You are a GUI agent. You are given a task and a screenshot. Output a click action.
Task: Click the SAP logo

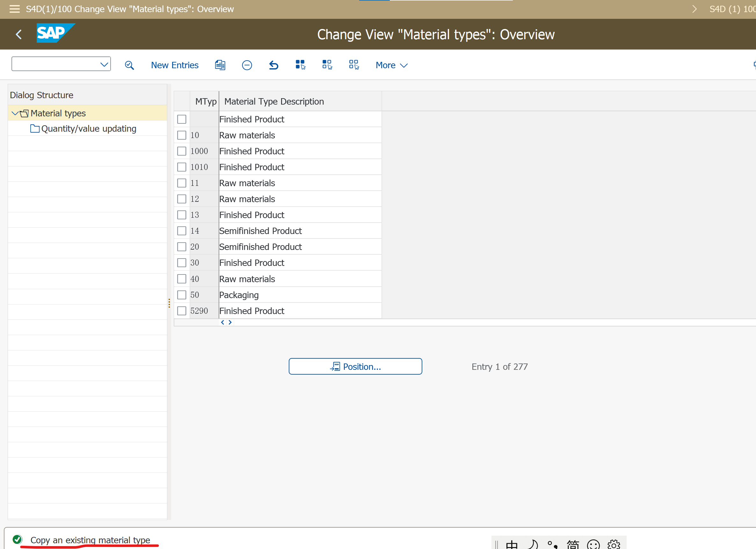tap(56, 33)
